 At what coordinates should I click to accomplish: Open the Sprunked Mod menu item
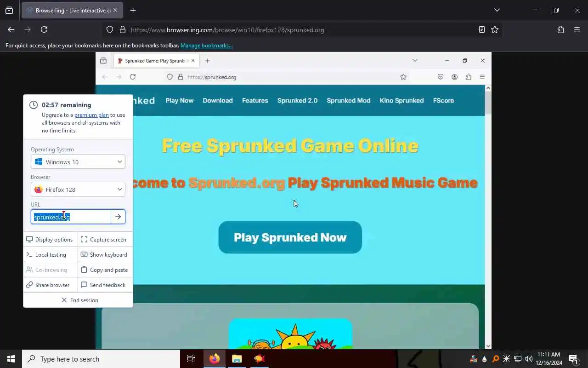click(x=349, y=100)
